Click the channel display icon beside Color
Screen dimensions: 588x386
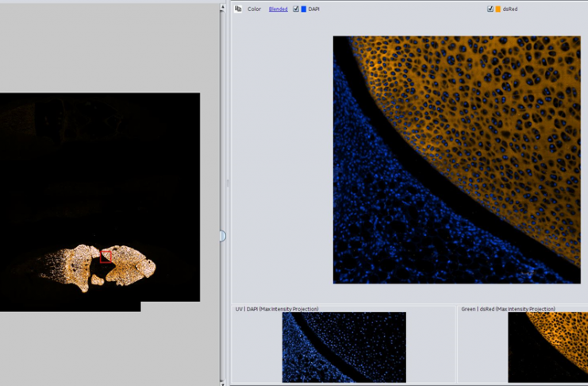pyautogui.click(x=238, y=9)
